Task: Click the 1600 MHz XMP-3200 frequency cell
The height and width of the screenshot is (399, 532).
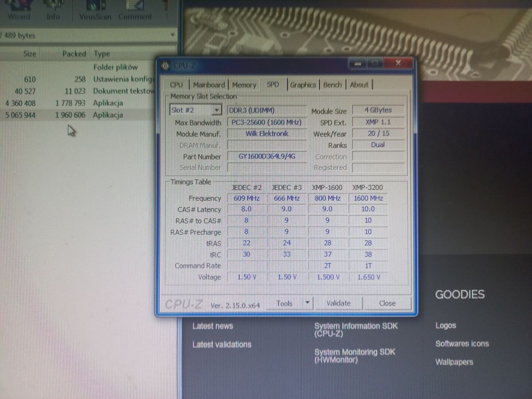Action: (368, 198)
